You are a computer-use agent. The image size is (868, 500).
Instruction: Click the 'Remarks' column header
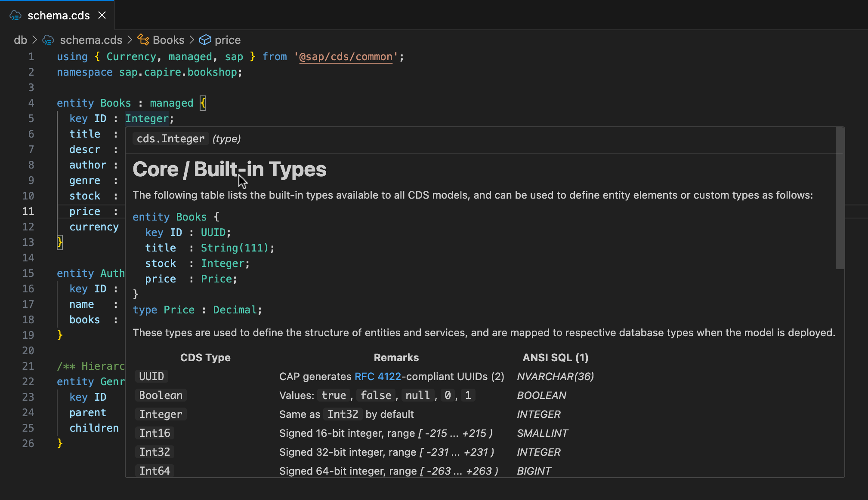tap(396, 358)
